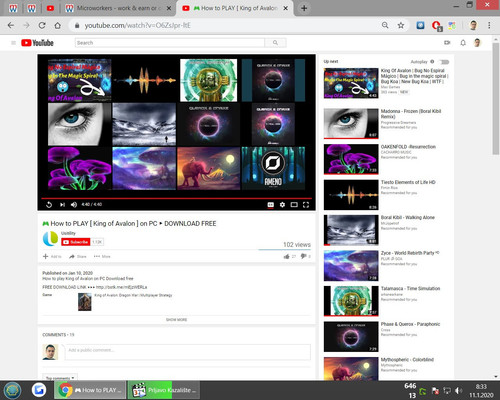Viewport: 500px width, 400px height.
Task: Click the blue eye end-screen tile
Action: (x=79, y=124)
